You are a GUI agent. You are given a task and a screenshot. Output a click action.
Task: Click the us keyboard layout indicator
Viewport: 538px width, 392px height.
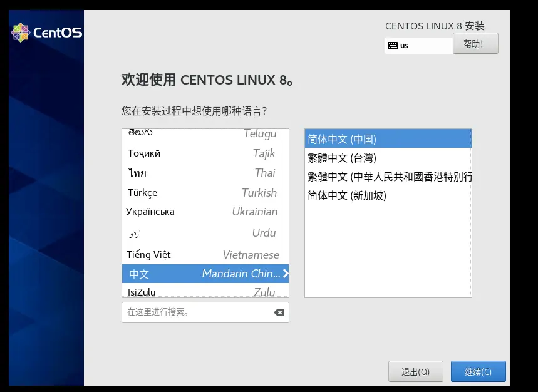[x=418, y=46]
